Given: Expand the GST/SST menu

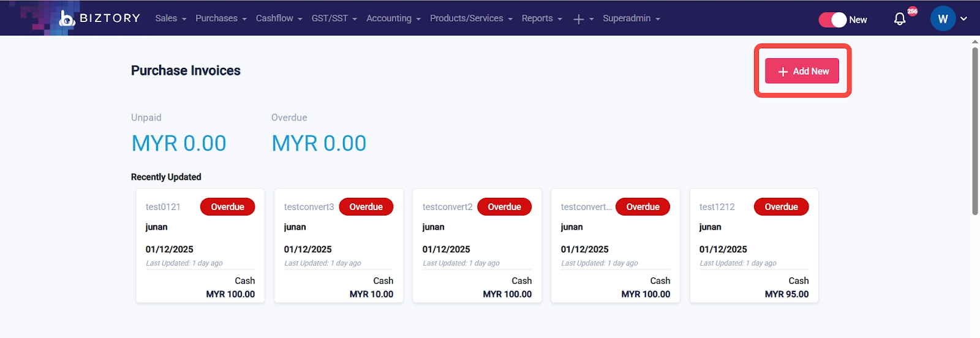Looking at the screenshot, I should point(334,18).
